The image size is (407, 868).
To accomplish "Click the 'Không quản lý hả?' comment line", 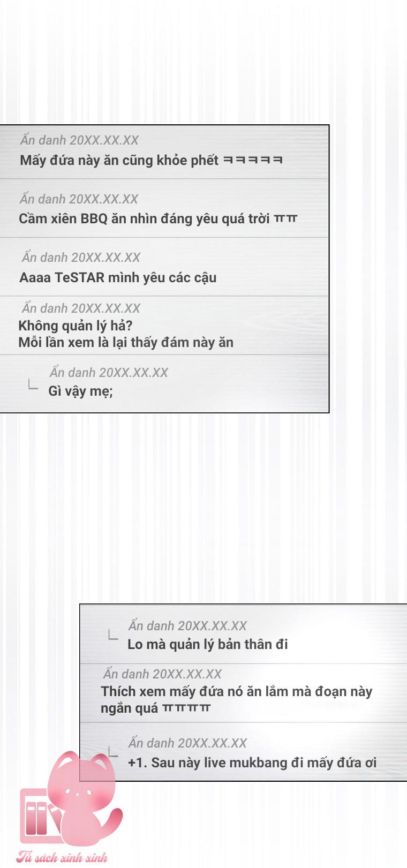I will click(x=76, y=326).
